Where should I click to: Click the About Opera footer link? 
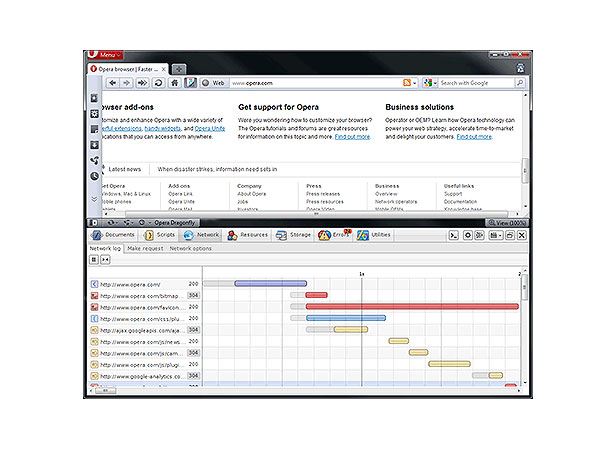click(x=251, y=194)
